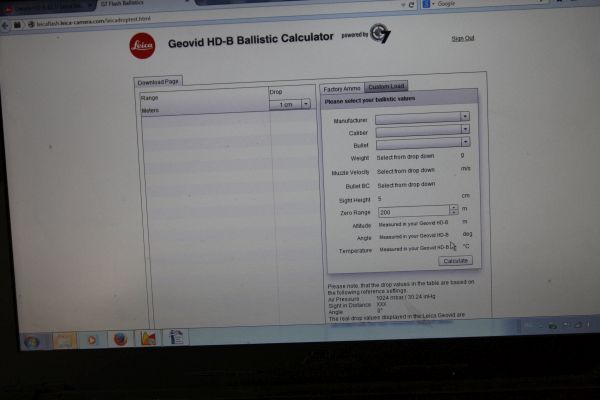Increase Zero Range with the up stepper arrow
The image size is (600, 400).
(454, 207)
